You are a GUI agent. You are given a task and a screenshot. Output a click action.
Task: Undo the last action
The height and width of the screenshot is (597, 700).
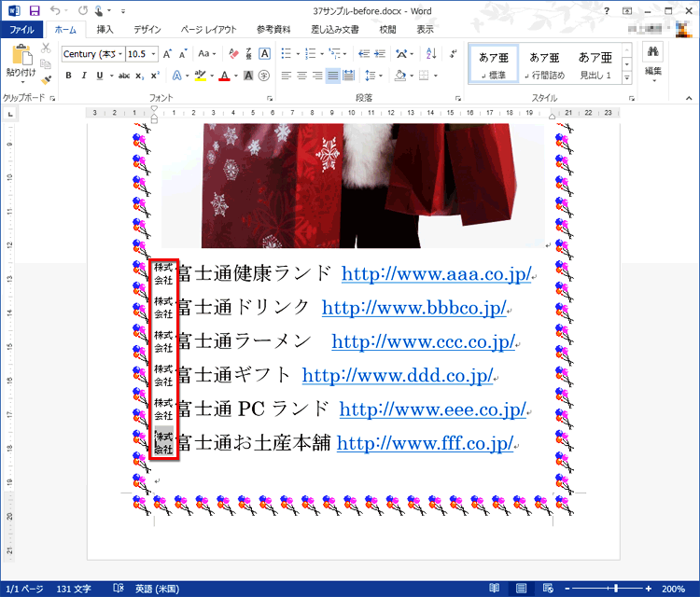point(55,10)
